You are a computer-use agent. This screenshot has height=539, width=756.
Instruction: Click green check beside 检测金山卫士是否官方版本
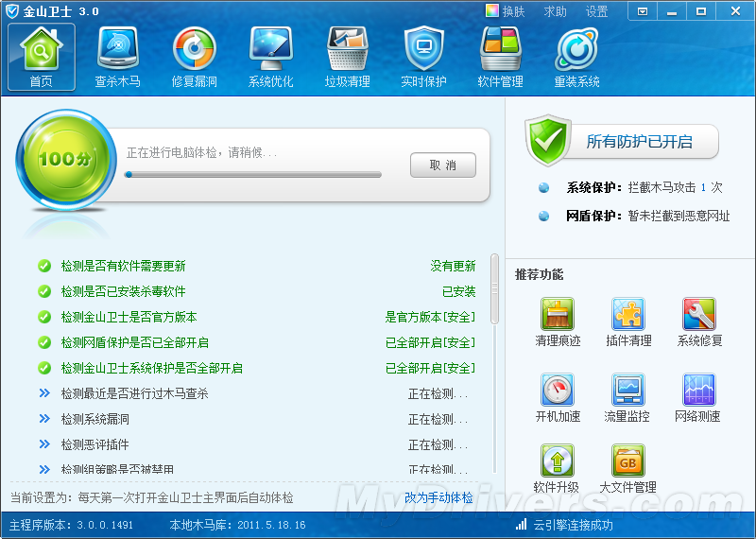click(44, 317)
